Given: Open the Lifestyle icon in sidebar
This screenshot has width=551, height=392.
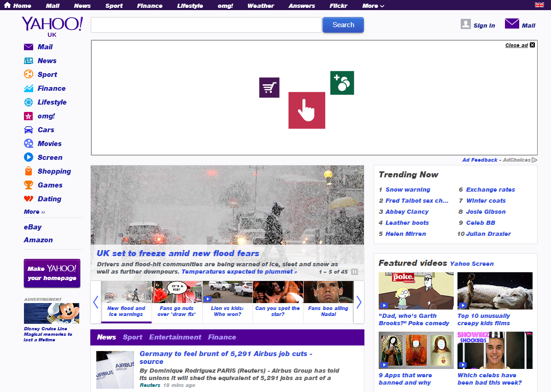Looking at the screenshot, I should [x=29, y=102].
